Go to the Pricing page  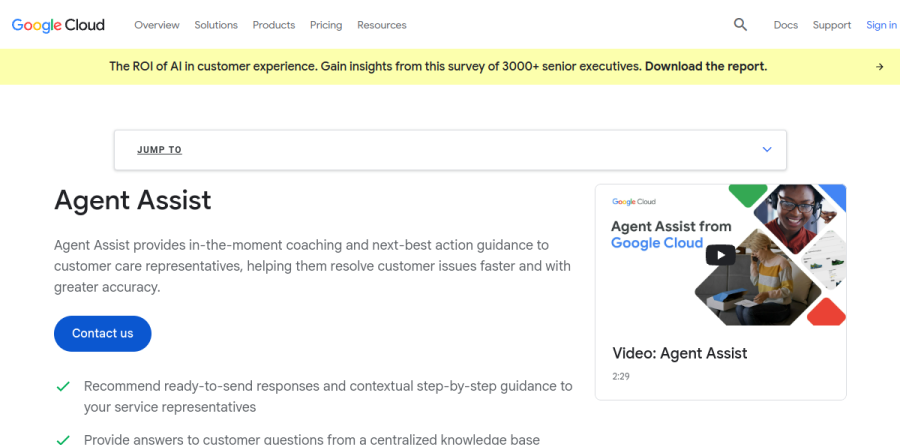tap(326, 25)
